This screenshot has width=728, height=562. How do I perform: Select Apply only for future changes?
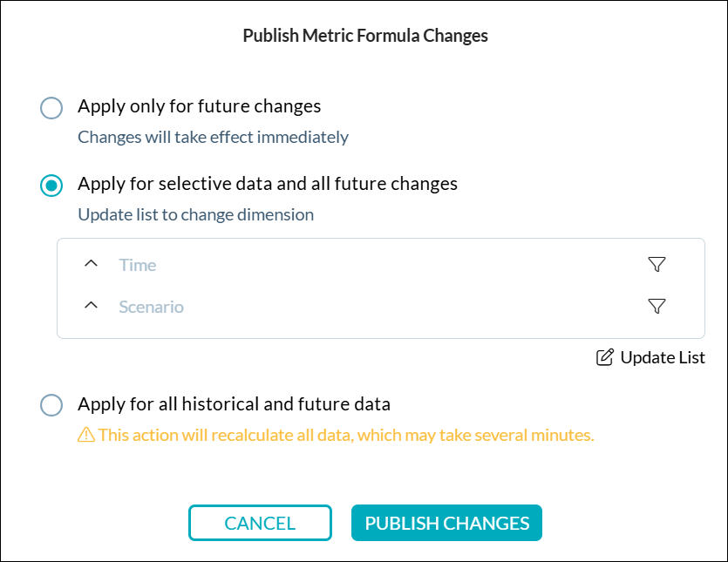[51, 107]
